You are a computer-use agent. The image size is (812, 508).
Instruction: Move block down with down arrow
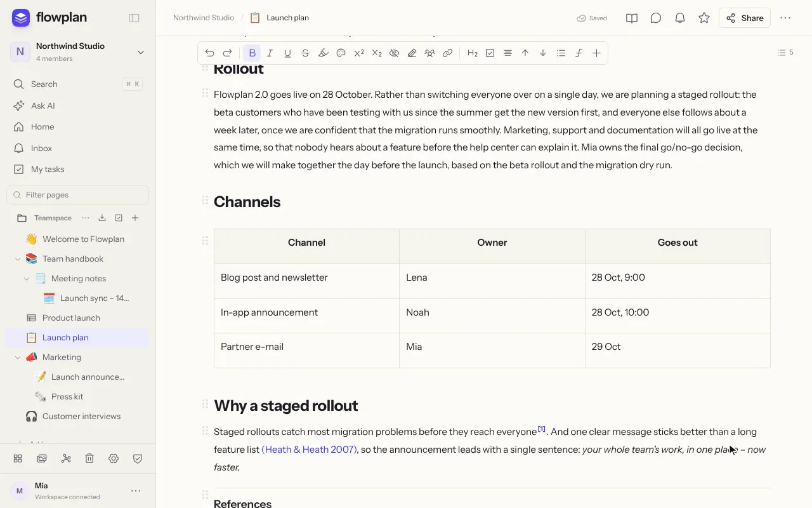[543, 53]
